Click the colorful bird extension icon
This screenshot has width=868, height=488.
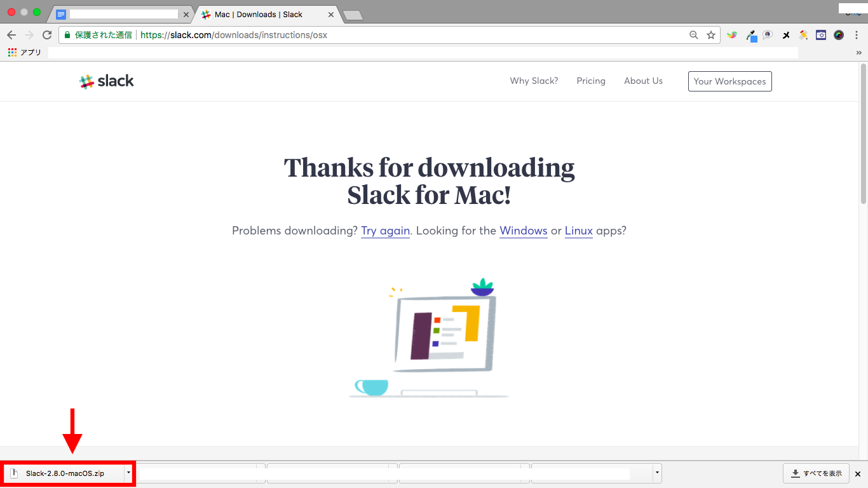(x=732, y=35)
